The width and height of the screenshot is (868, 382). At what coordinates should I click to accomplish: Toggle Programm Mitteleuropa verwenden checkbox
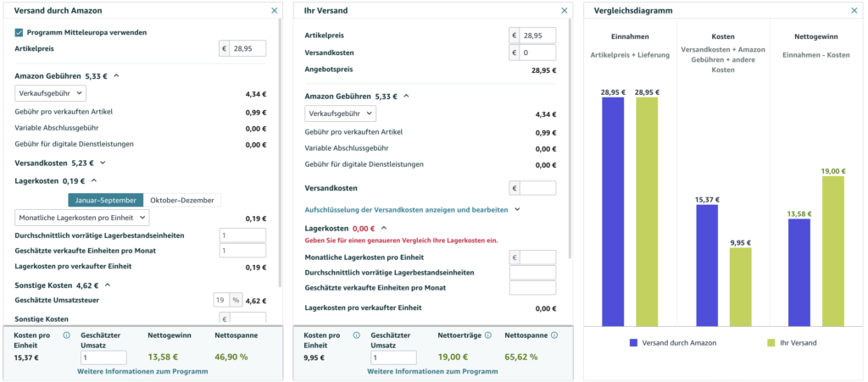point(19,32)
